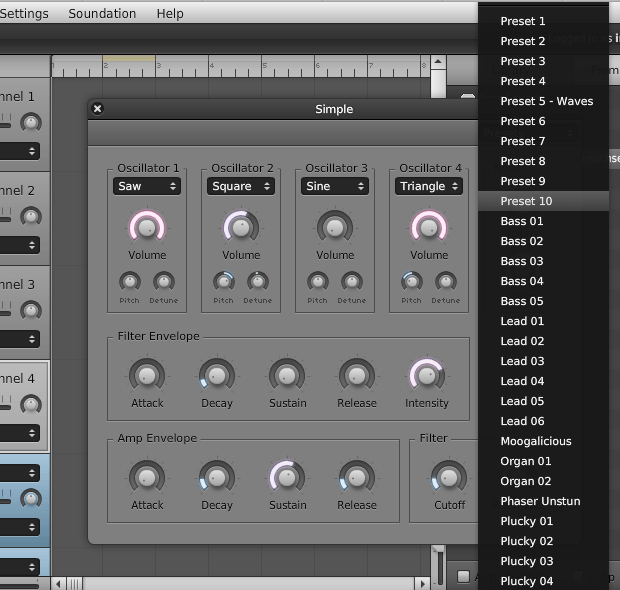Click Channel 3 pan knob

pyautogui.click(x=31, y=310)
